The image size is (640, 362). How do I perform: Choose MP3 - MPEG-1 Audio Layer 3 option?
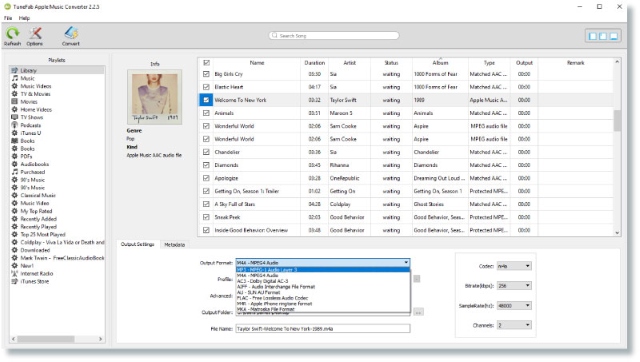(322, 270)
